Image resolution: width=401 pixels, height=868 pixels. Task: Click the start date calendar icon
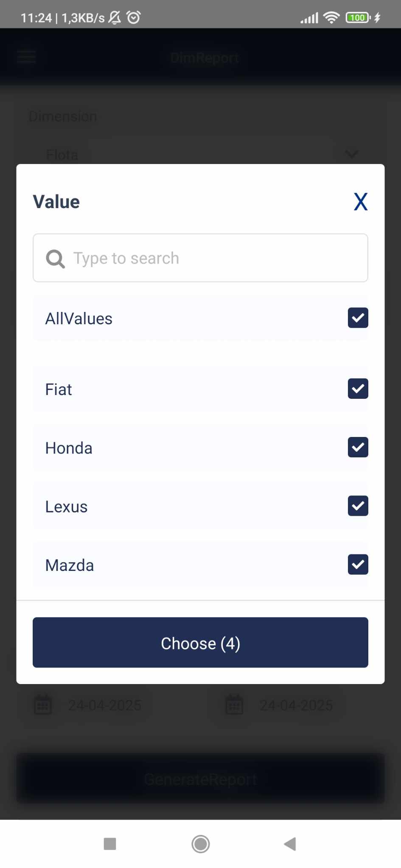pos(43,705)
